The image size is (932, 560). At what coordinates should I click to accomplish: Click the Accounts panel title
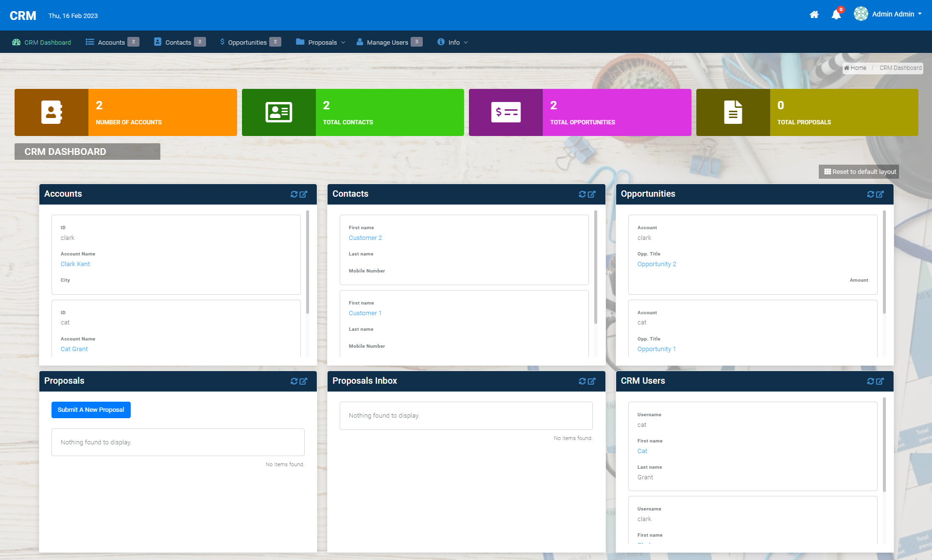[x=63, y=194]
